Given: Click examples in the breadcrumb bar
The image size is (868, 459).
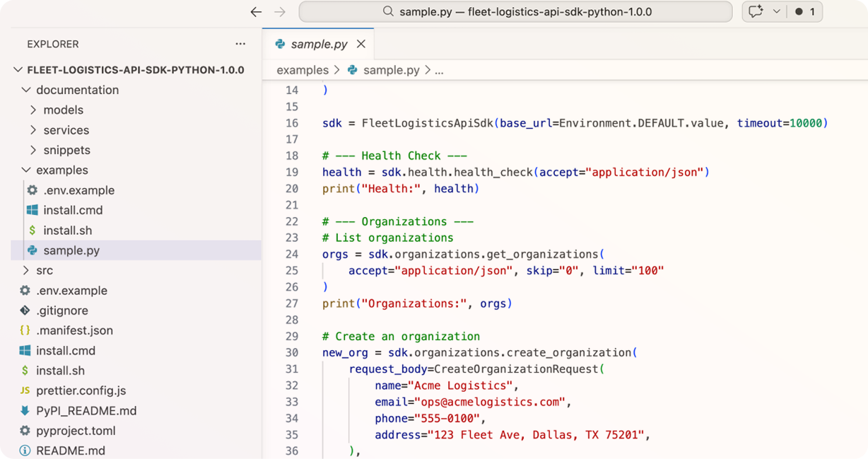Looking at the screenshot, I should click(303, 70).
